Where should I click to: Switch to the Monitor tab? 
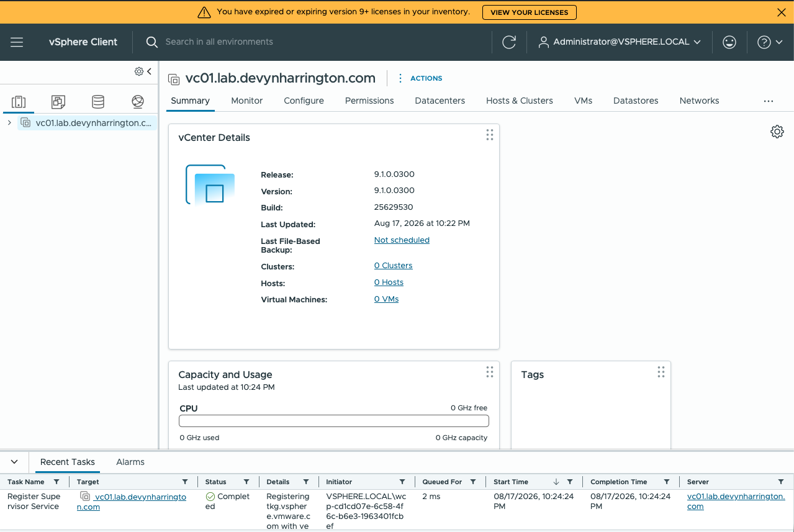click(x=247, y=101)
